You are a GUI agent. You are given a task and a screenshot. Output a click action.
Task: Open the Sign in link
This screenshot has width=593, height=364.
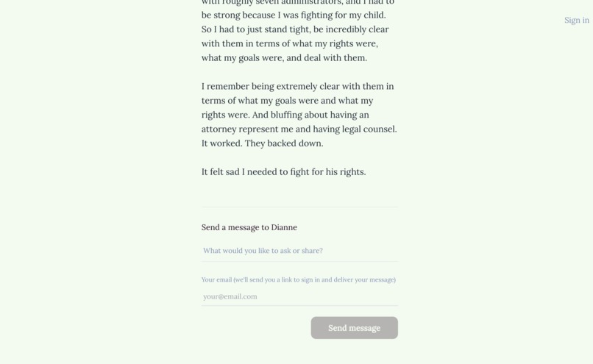576,20
